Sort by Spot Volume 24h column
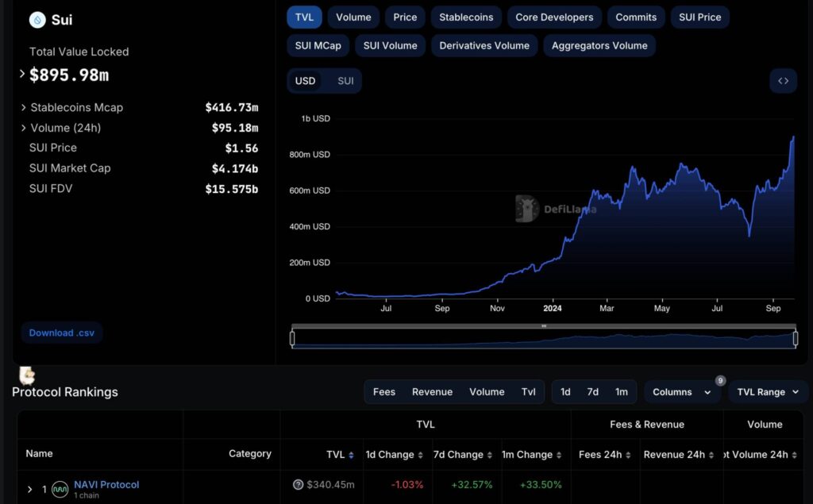This screenshot has height=504, width=813. tap(794, 455)
